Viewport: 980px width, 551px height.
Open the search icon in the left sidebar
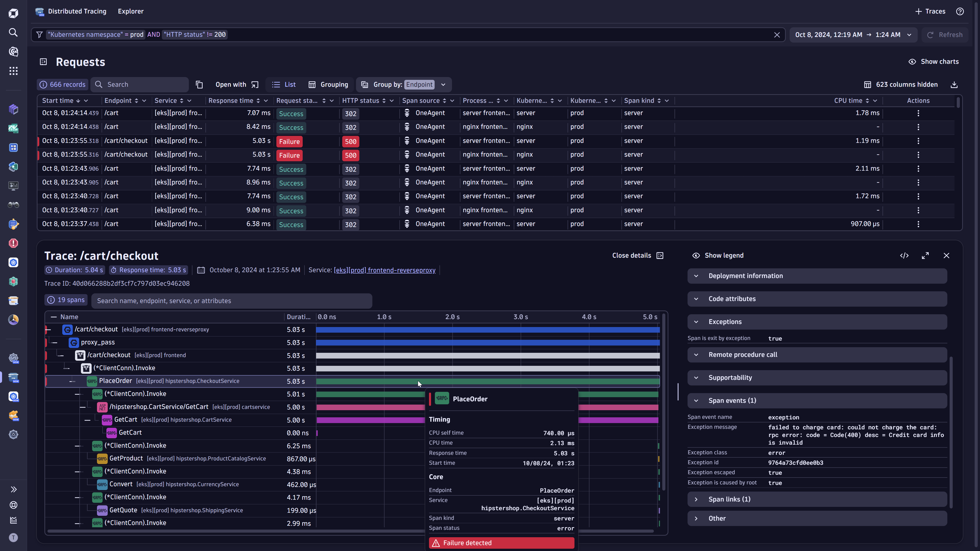point(13,33)
